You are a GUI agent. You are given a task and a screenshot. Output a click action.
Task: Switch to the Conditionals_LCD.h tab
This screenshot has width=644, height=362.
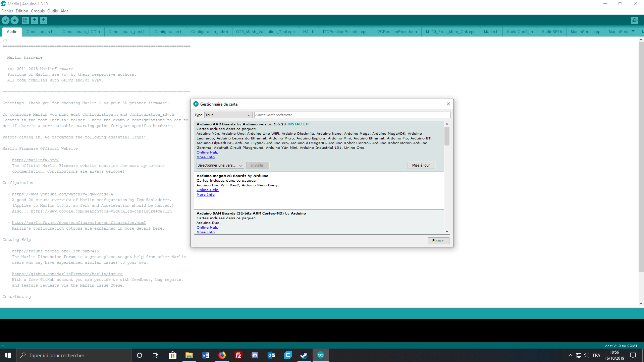point(81,32)
